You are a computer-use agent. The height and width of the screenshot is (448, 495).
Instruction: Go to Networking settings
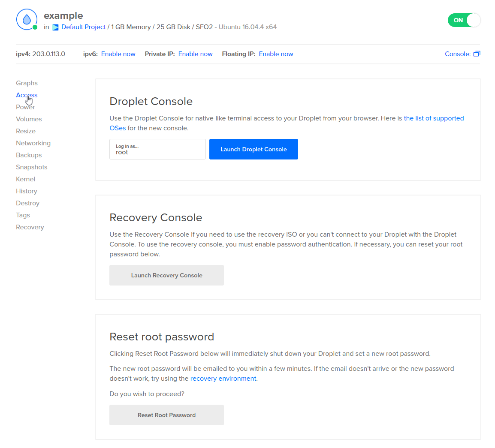33,143
